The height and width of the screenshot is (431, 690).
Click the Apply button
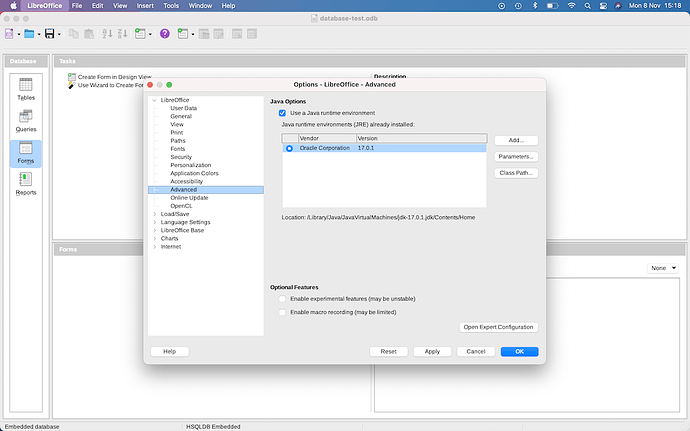tap(432, 351)
